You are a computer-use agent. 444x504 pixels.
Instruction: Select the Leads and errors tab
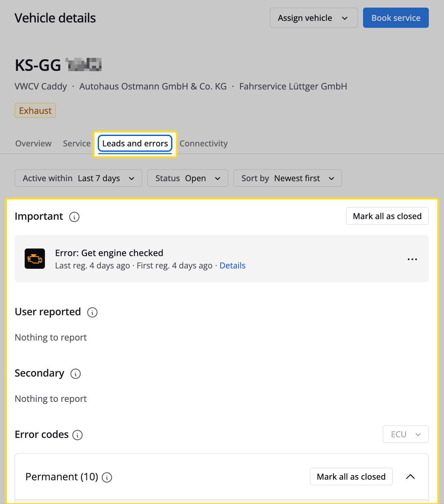pyautogui.click(x=135, y=144)
